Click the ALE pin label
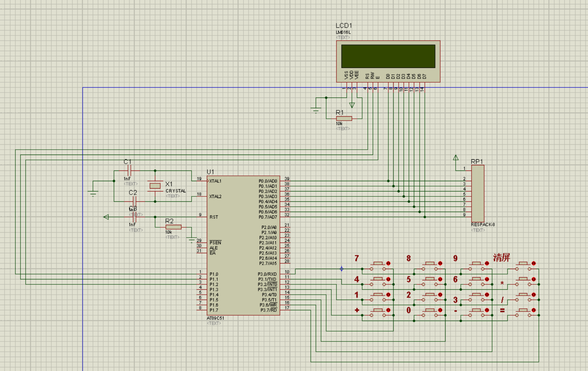Viewport: 588px width, 371px height. tap(213, 248)
